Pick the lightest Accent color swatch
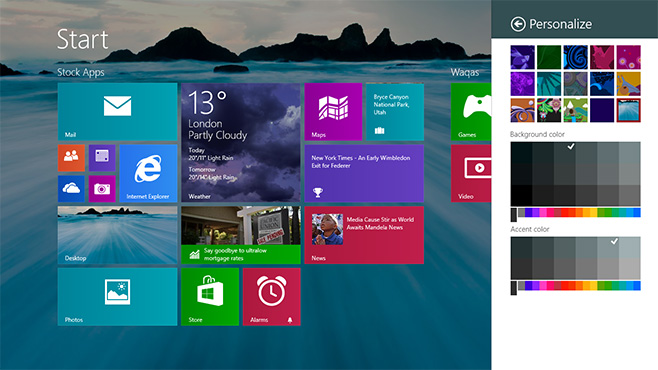658x370 pixels. tap(629, 248)
